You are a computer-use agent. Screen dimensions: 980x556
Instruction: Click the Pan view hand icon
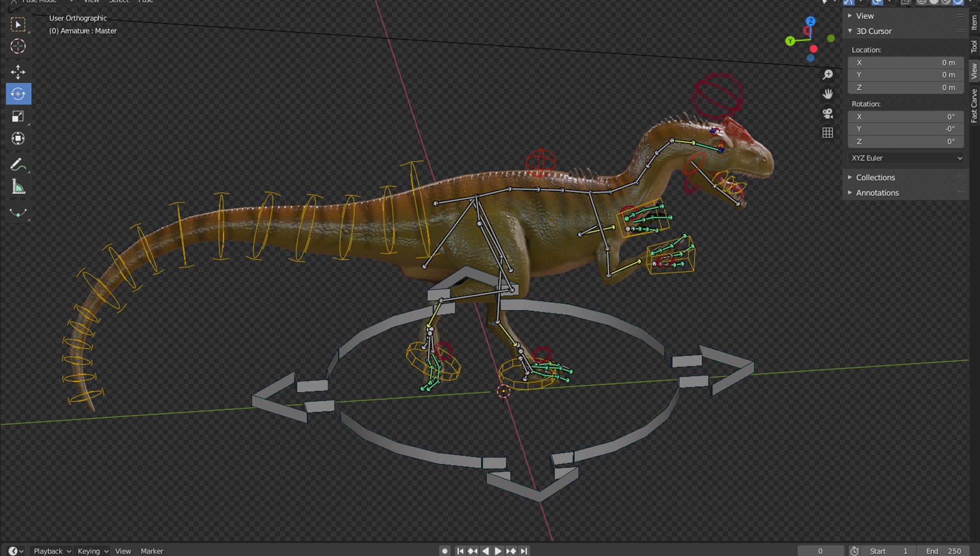click(x=828, y=94)
